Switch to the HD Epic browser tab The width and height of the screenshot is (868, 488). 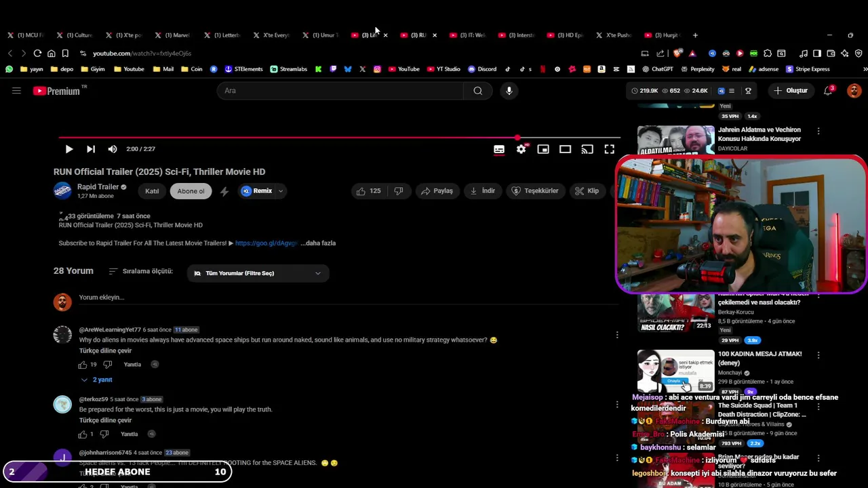tap(566, 35)
